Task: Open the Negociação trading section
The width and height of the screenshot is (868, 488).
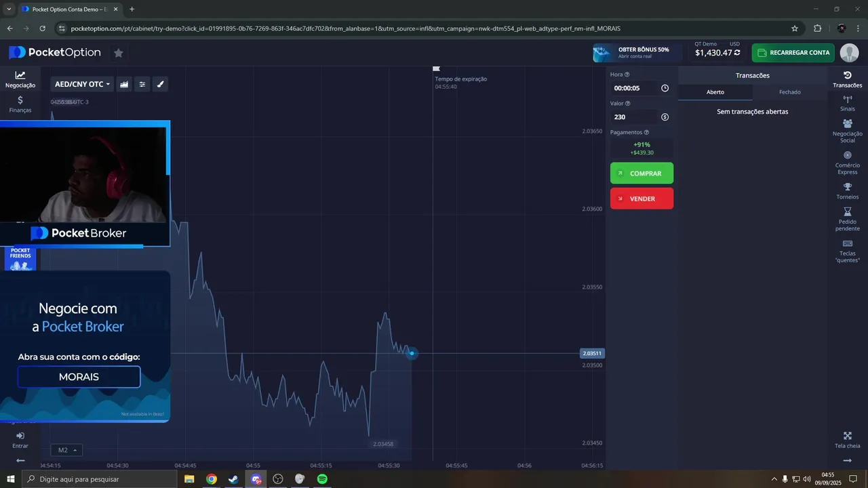Action: click(20, 79)
